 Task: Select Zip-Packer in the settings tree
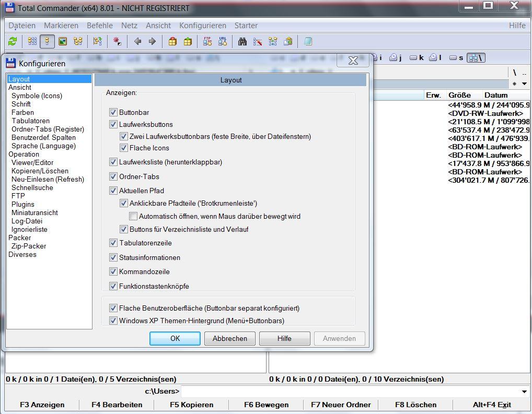click(29, 246)
